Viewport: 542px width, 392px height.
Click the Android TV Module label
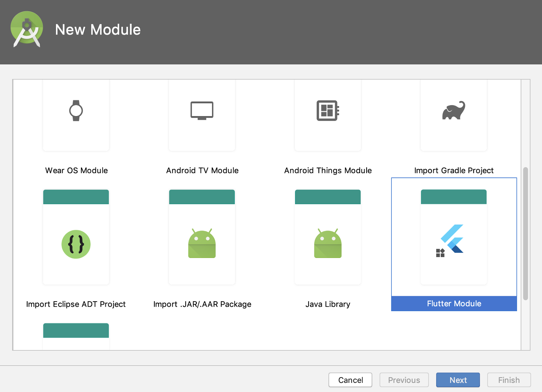[202, 170]
